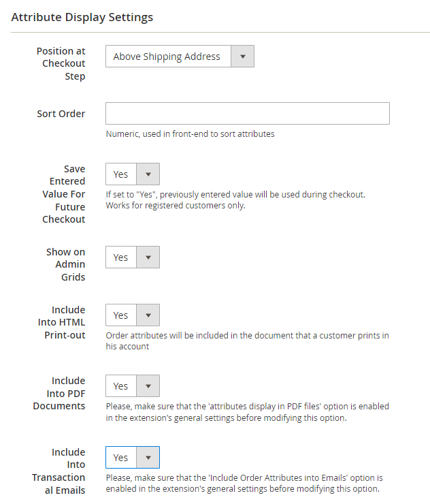Click arrow icon of HTML Print-out dropdown
Viewport: 430px width, 504px height.
pos(148,315)
